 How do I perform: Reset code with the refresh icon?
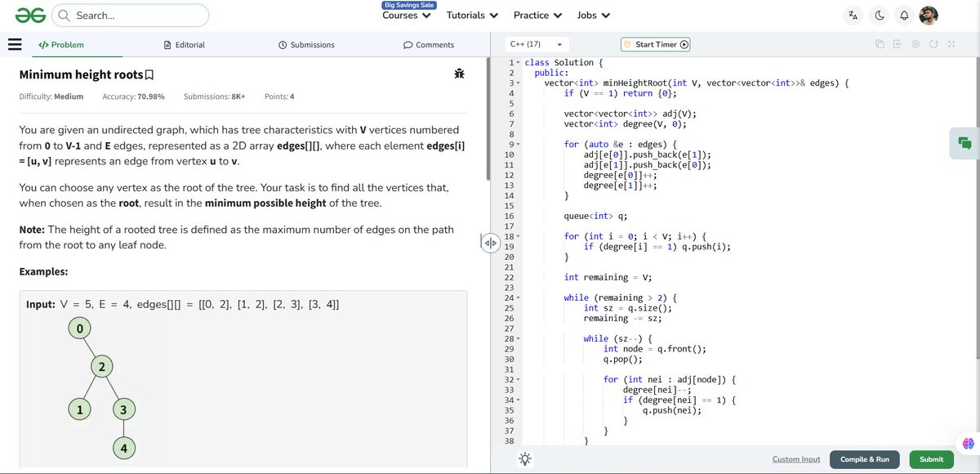pyautogui.click(x=933, y=44)
